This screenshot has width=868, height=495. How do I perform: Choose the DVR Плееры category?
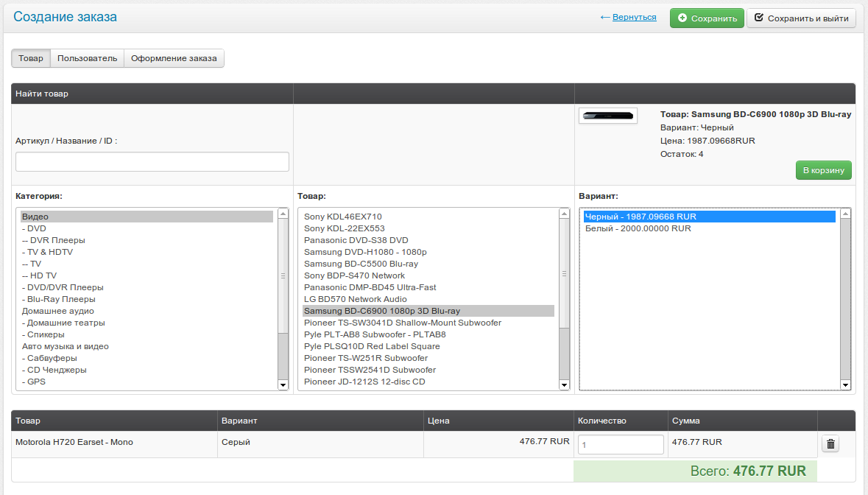(147, 240)
